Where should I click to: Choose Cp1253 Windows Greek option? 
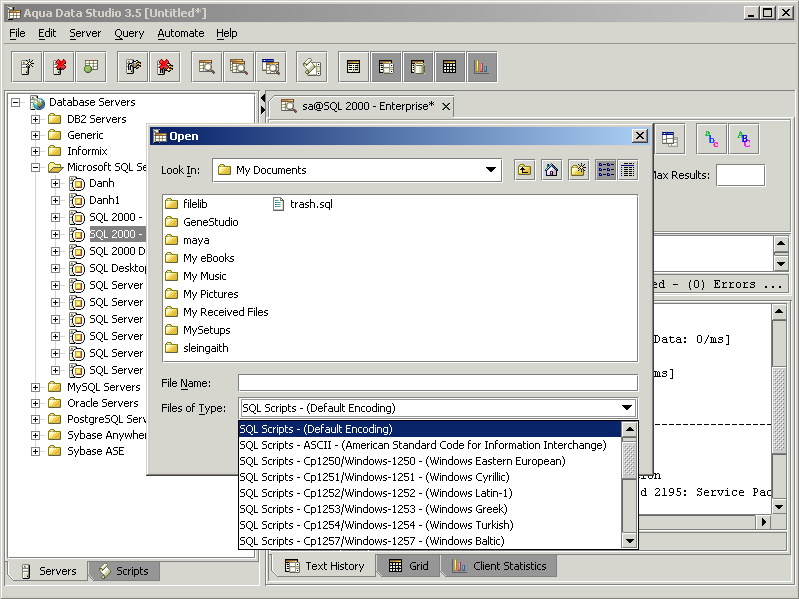click(430, 509)
